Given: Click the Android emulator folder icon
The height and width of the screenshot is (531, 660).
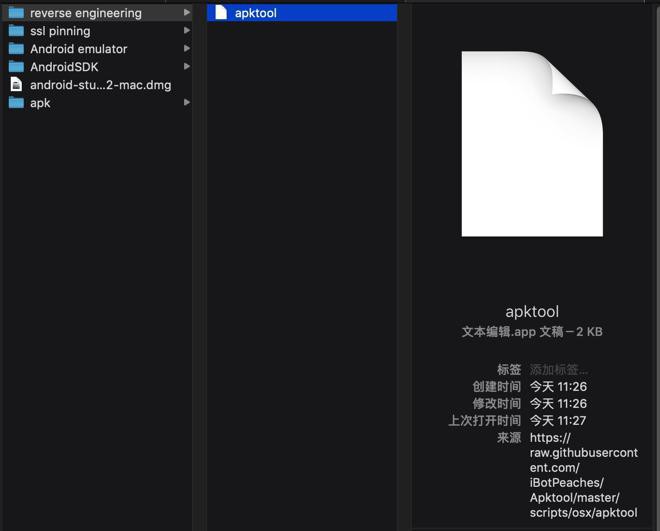Looking at the screenshot, I should (16, 49).
